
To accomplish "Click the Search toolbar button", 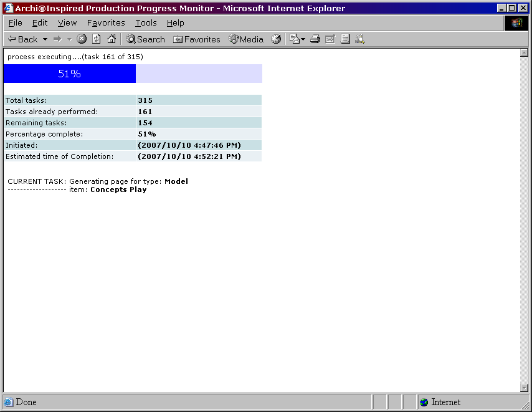I will coord(145,39).
